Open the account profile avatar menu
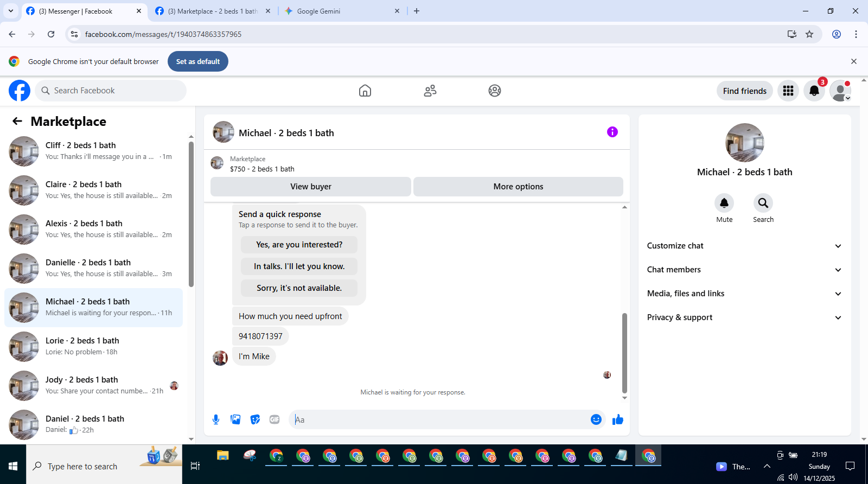Image resolution: width=868 pixels, height=484 pixels. pos(840,91)
